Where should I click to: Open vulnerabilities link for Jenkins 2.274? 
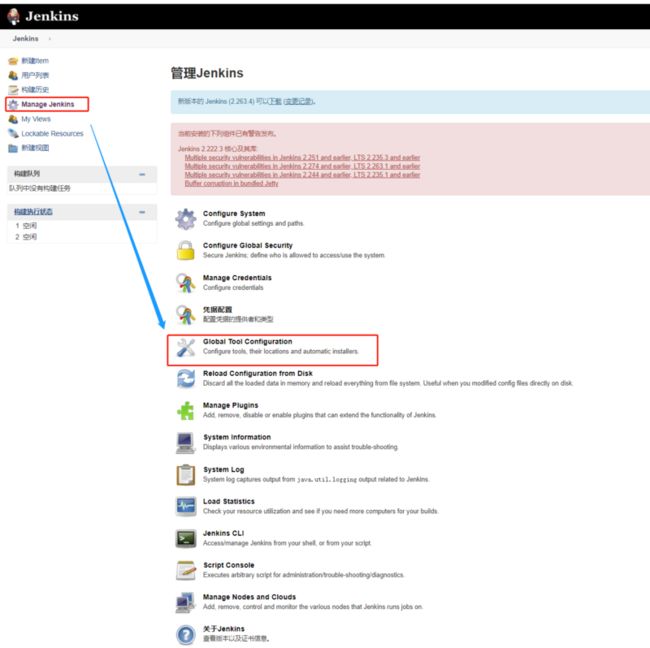pyautogui.click(x=302, y=166)
